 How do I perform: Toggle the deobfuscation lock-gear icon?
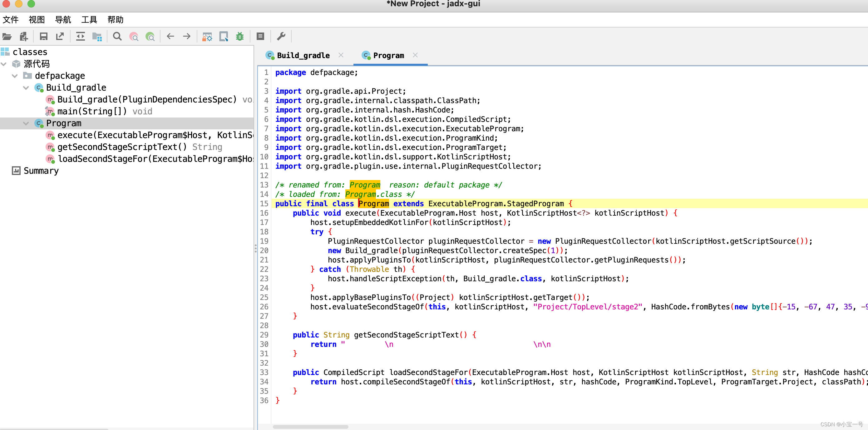pos(207,37)
